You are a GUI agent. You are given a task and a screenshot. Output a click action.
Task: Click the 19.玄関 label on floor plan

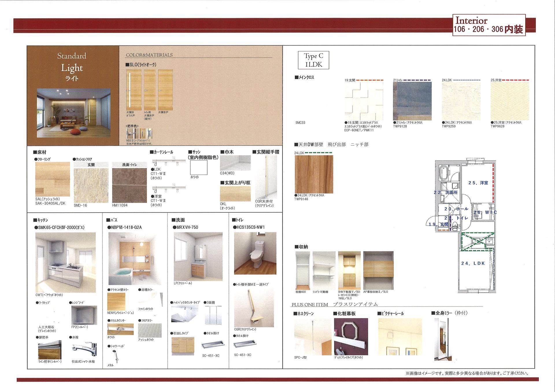coord(439,224)
